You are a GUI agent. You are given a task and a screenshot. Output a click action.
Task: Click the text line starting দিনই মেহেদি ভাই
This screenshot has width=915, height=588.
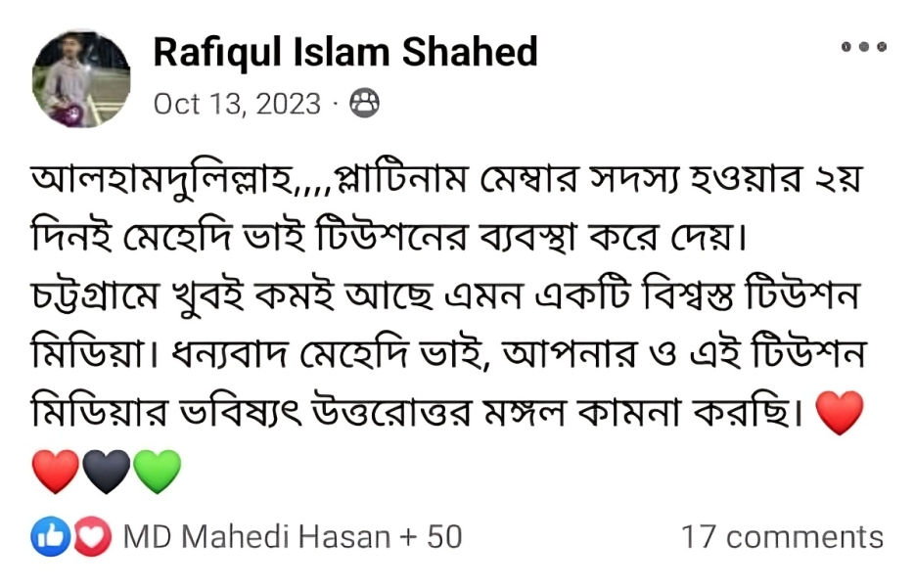[x=389, y=238]
